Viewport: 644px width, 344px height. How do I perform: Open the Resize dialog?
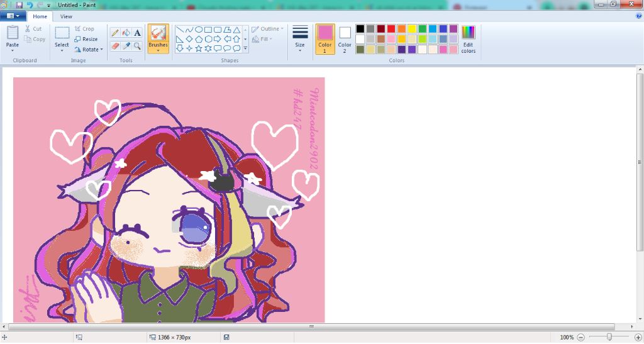86,39
